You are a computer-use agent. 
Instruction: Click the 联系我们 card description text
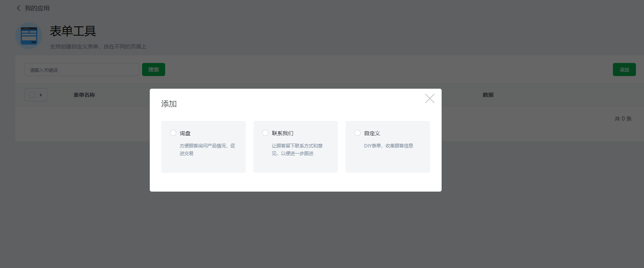pos(297,149)
